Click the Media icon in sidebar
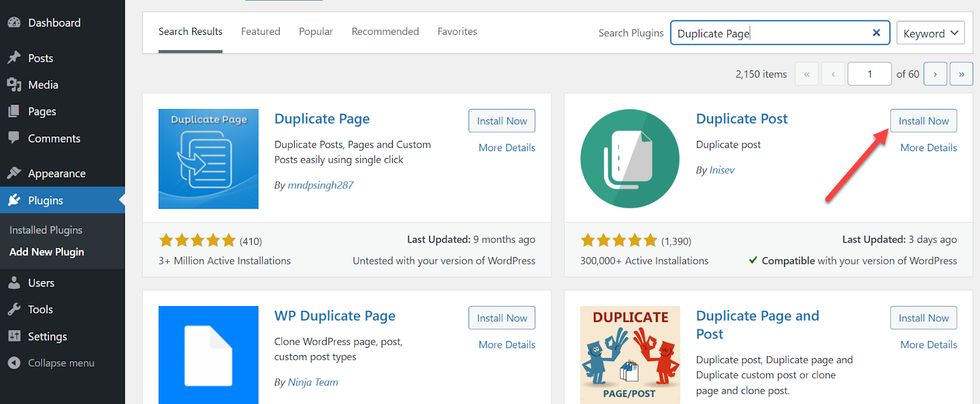 (14, 84)
